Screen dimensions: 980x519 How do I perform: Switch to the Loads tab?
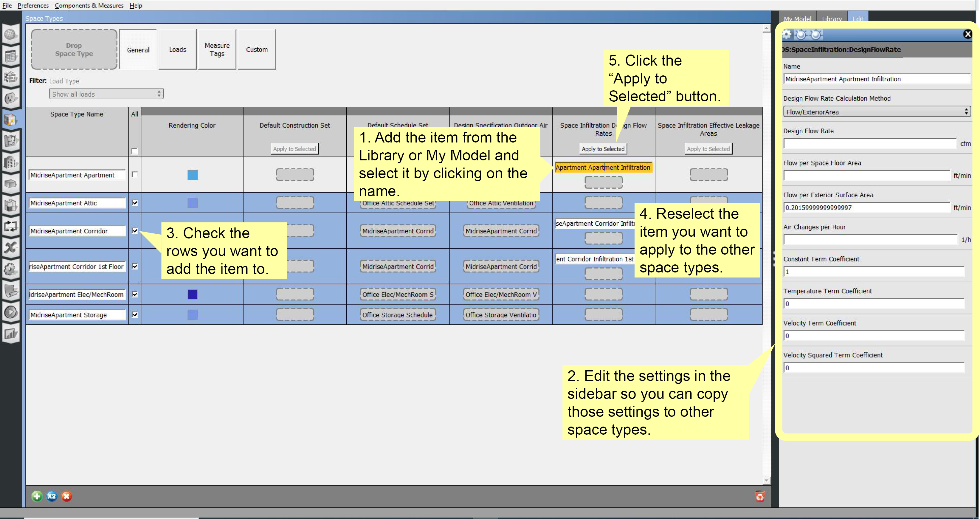tap(178, 49)
